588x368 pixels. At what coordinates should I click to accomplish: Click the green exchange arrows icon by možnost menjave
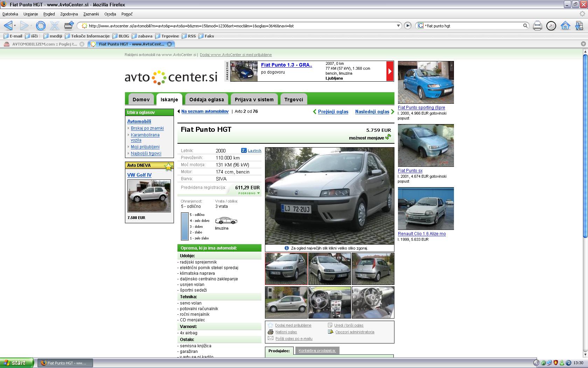pyautogui.click(x=388, y=137)
